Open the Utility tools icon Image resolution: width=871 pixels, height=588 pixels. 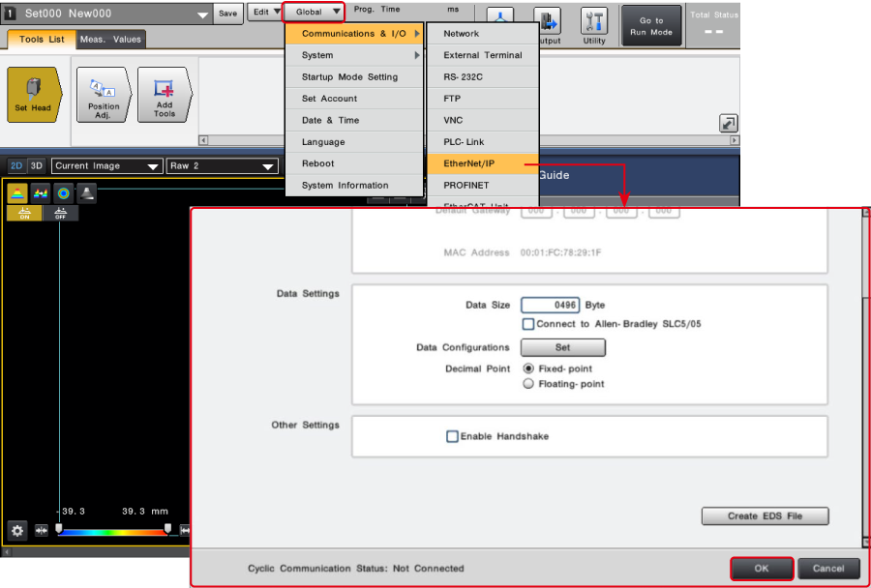click(x=594, y=25)
